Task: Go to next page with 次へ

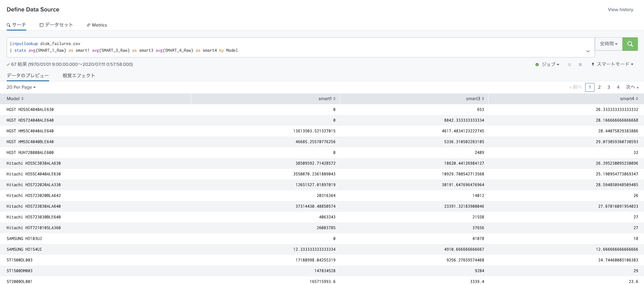Action: coord(632,87)
